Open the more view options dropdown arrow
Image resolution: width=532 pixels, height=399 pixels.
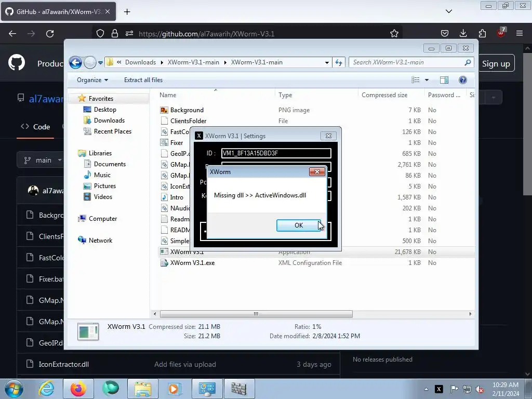[x=427, y=80]
